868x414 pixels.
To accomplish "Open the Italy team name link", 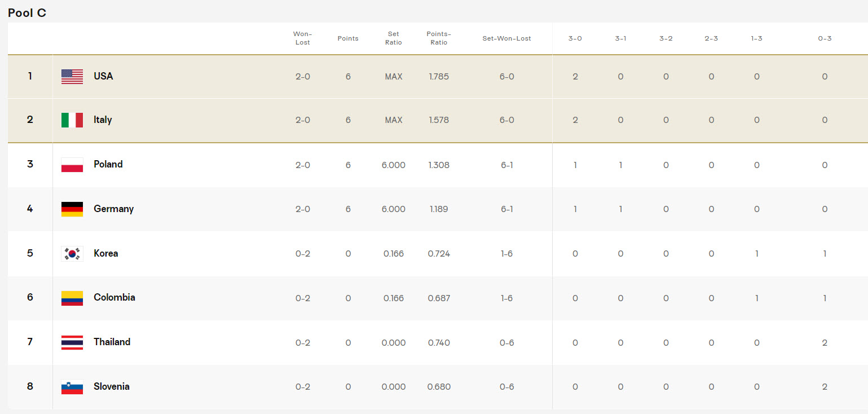I will 103,120.
